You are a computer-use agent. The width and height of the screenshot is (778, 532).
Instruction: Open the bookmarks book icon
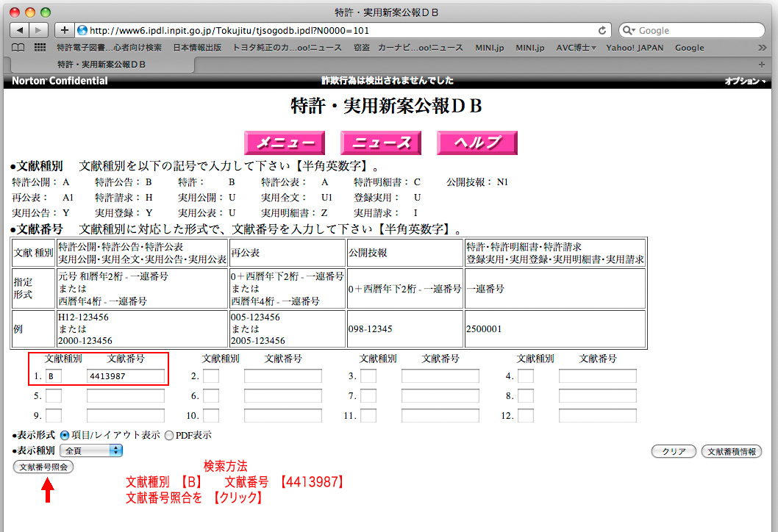coord(18,48)
